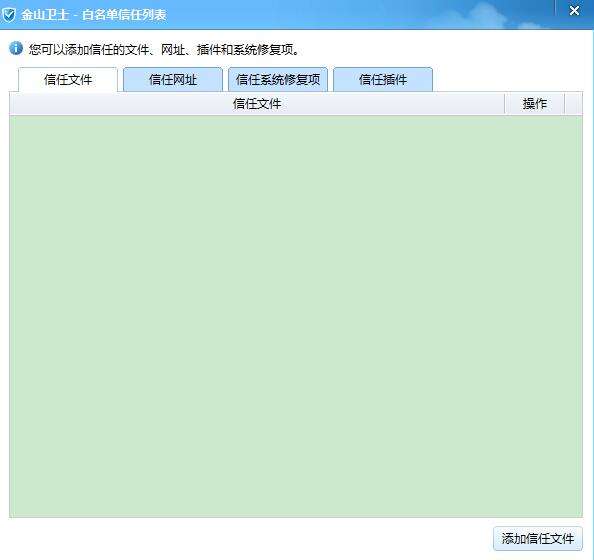
Task: Click the 金山卫士 - 白名单信任列表 title text
Action: [94, 15]
